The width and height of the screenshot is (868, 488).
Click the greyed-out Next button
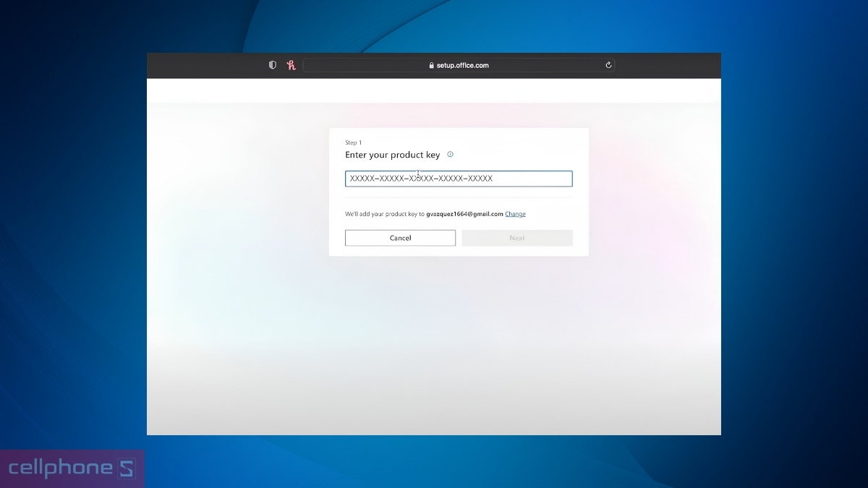pyautogui.click(x=517, y=238)
